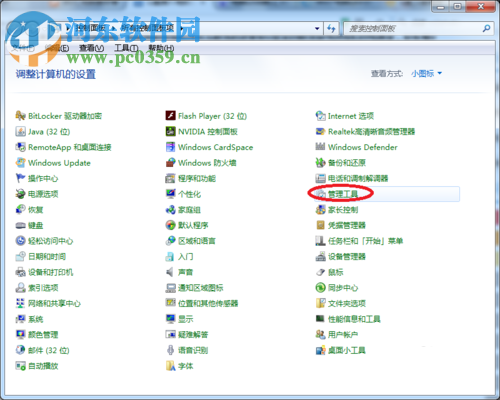This screenshot has height=400, width=500.
Task: Click the 声音 speaker icon
Action: [x=170, y=272]
